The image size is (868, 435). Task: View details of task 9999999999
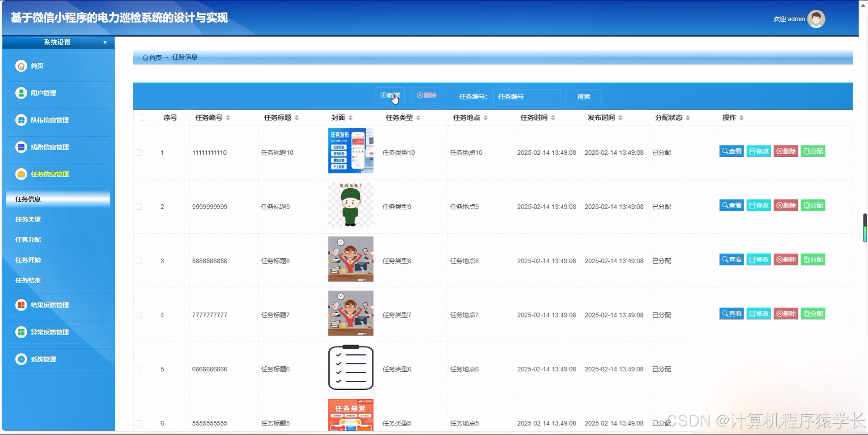[731, 205]
